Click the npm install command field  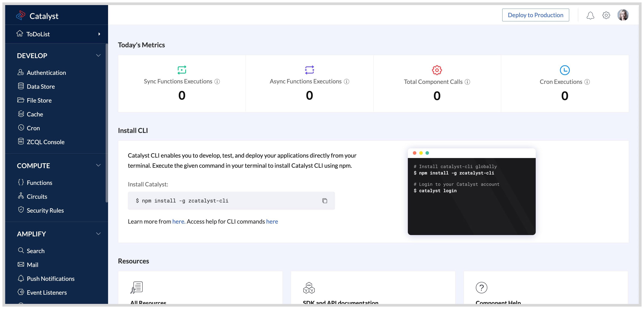coord(231,201)
